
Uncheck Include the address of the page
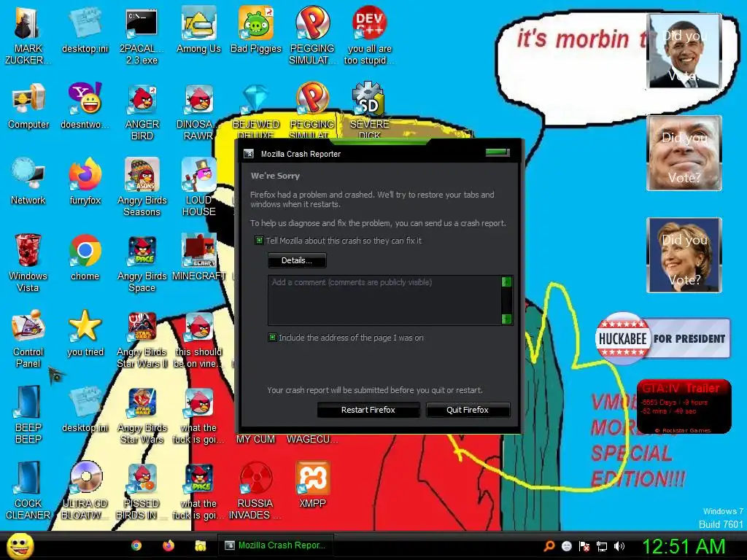click(273, 338)
